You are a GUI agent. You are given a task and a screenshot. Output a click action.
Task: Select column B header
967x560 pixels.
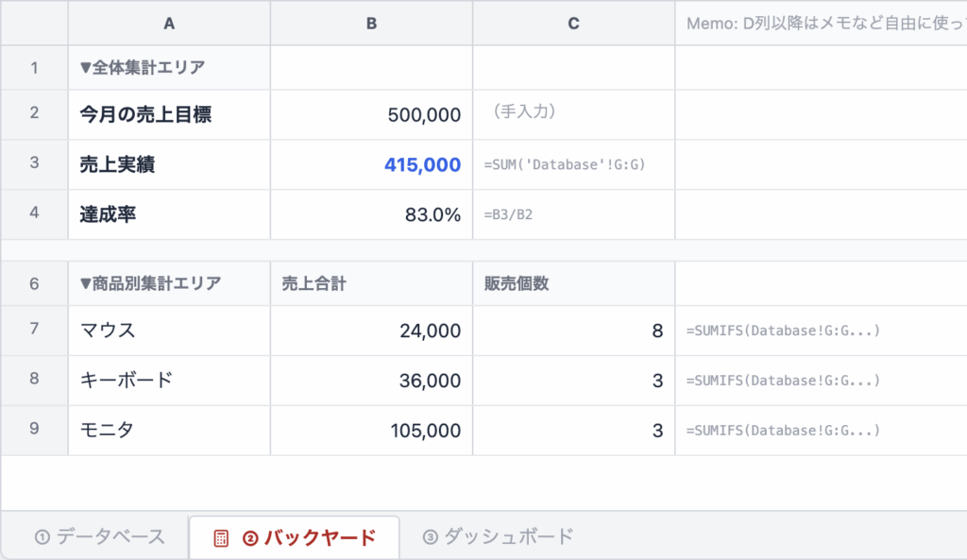371,24
